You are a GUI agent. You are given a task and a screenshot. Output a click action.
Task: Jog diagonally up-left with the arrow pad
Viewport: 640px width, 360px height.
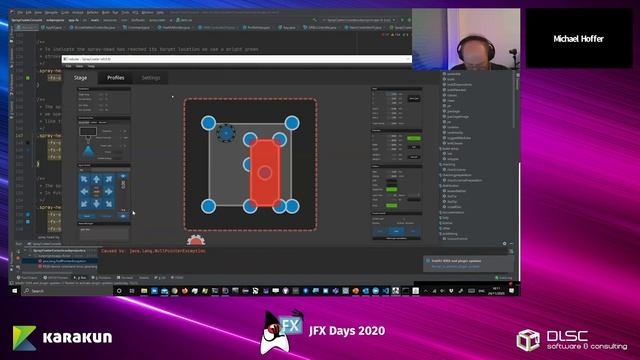coord(84,179)
